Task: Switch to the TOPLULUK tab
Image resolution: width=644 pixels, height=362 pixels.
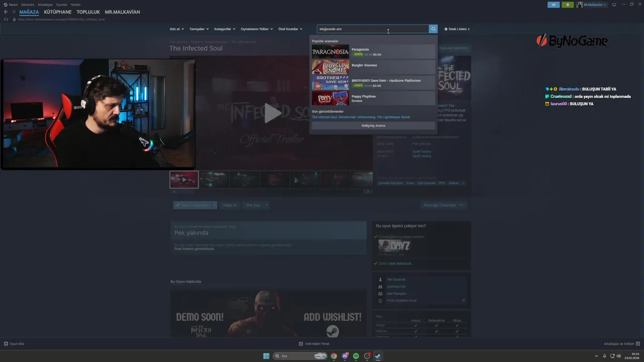Action: click(88, 12)
